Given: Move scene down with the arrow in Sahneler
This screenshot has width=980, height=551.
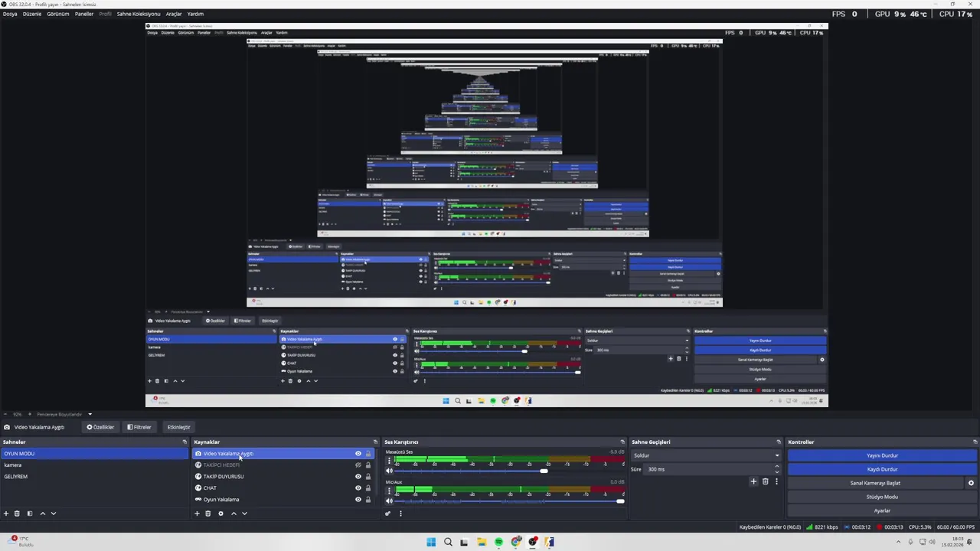Looking at the screenshot, I should [x=54, y=514].
